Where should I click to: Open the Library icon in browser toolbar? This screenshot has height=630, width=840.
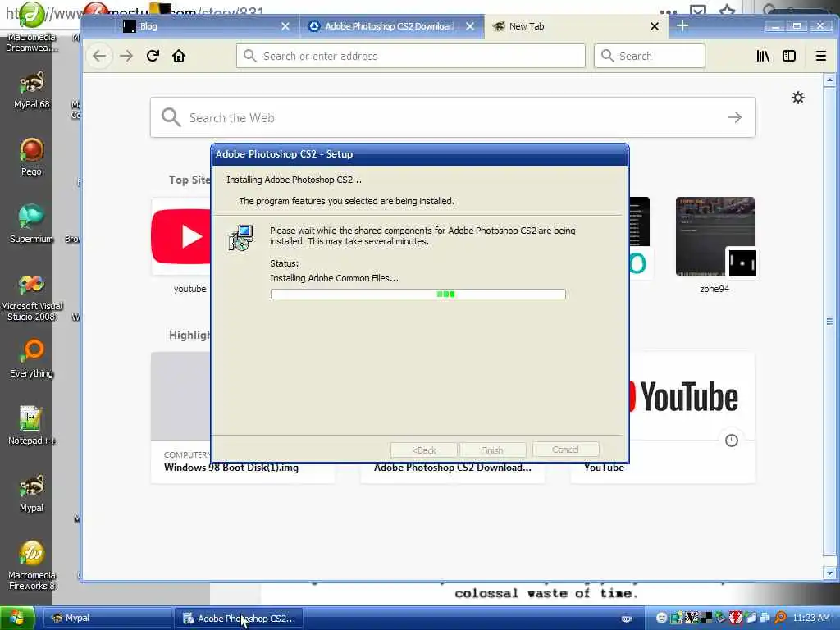(763, 57)
